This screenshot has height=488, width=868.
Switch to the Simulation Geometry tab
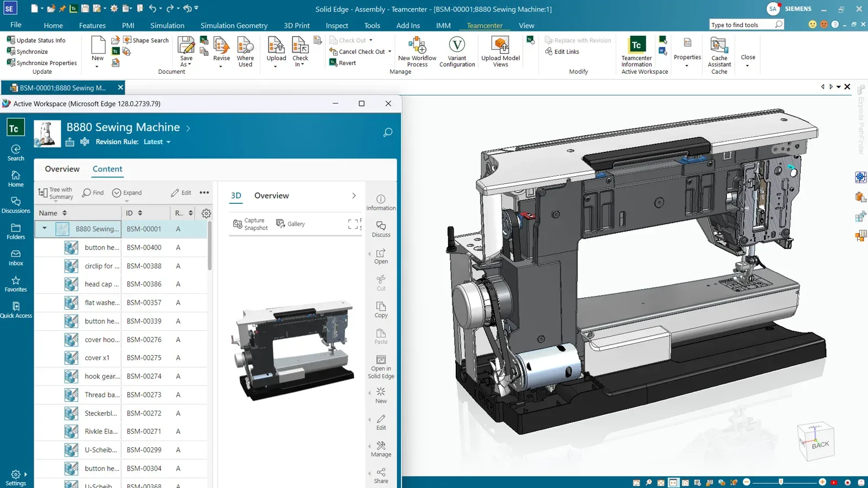click(x=234, y=25)
